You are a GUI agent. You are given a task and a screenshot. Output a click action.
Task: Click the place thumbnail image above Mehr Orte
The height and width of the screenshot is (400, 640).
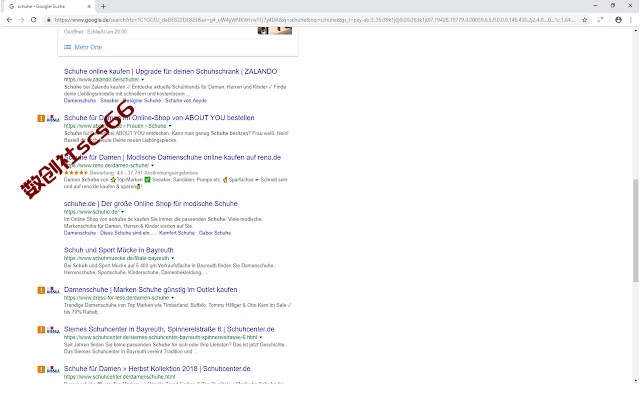(275, 30)
